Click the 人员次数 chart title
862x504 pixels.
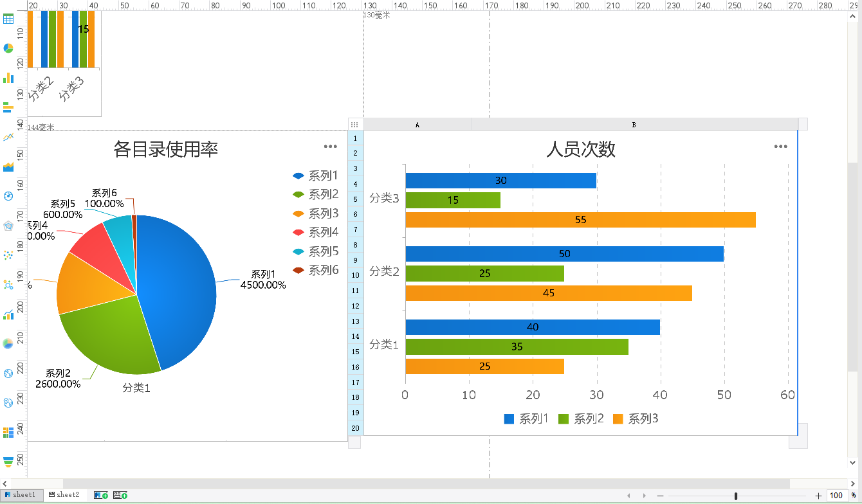point(581,149)
